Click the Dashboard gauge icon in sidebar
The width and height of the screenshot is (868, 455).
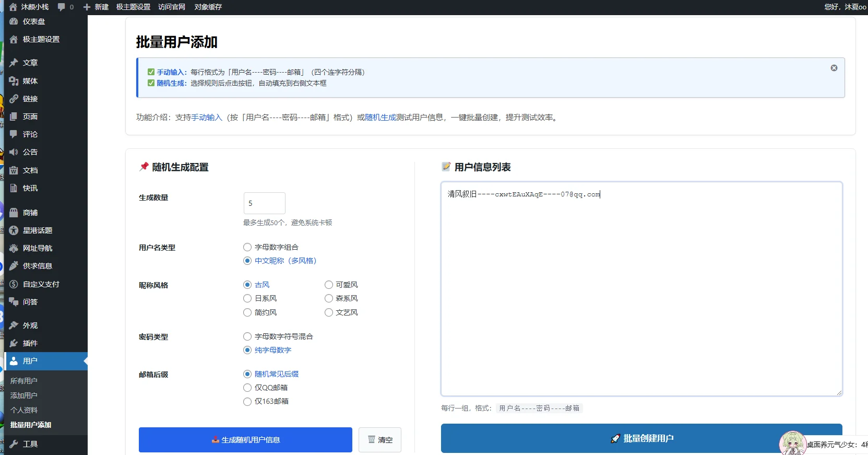click(14, 21)
